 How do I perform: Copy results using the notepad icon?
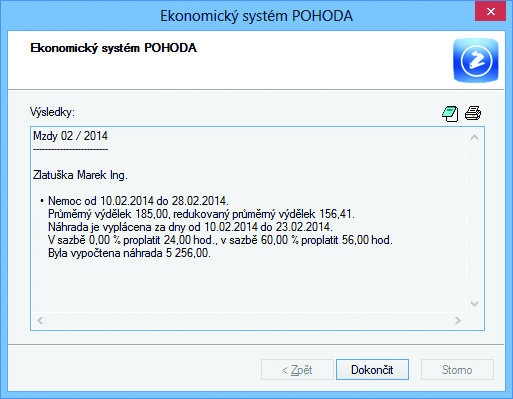point(450,114)
